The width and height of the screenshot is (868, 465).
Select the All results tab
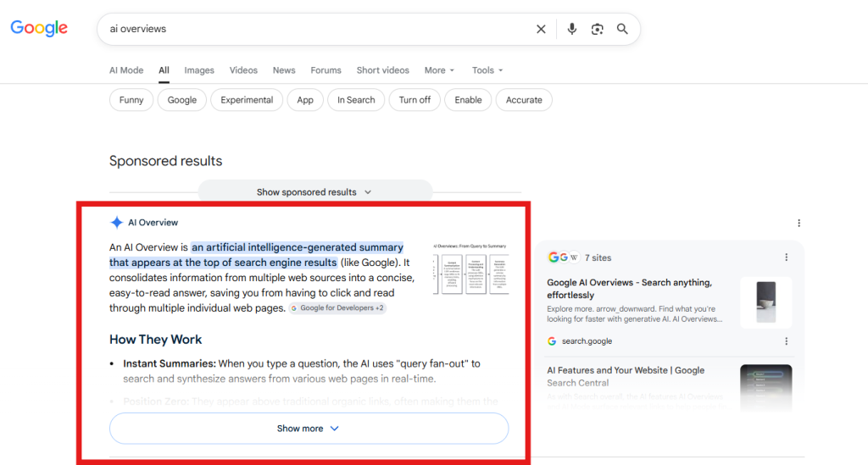pos(164,70)
